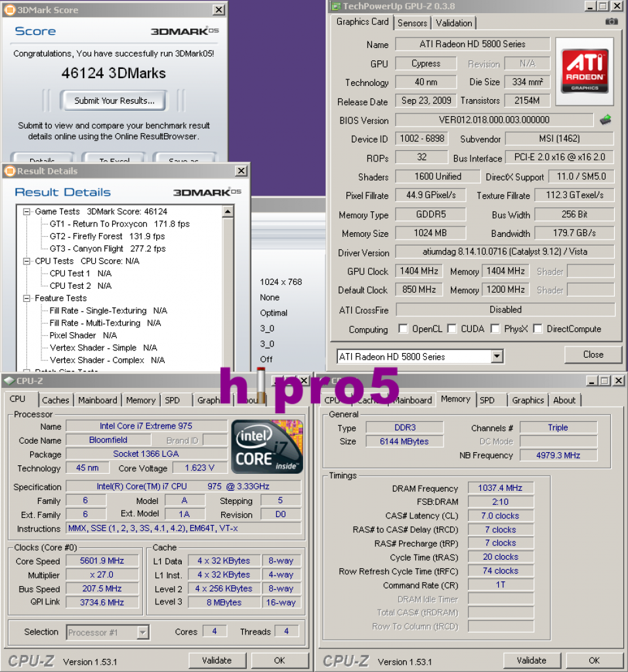628x672 pixels.
Task: Click the Driver Version field in GPU-Z
Action: coord(505,251)
